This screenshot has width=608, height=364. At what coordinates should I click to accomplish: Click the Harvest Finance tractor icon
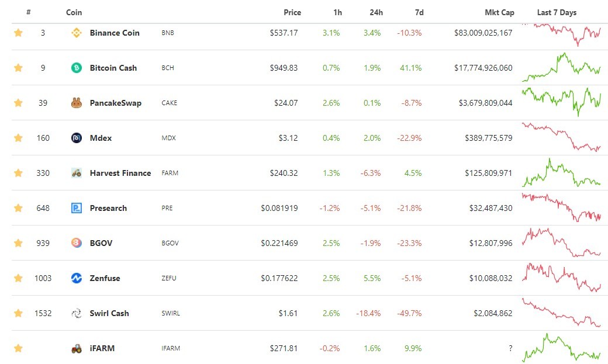77,173
